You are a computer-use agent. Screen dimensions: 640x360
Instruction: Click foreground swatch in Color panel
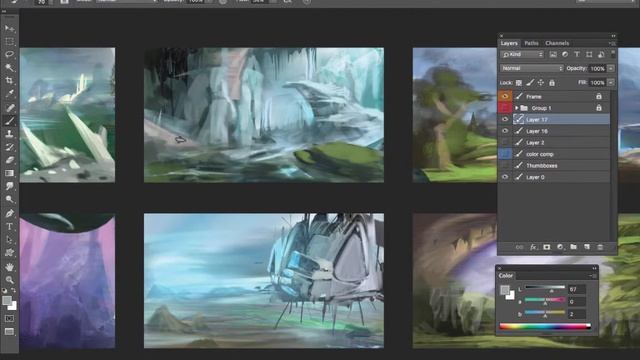coord(505,290)
